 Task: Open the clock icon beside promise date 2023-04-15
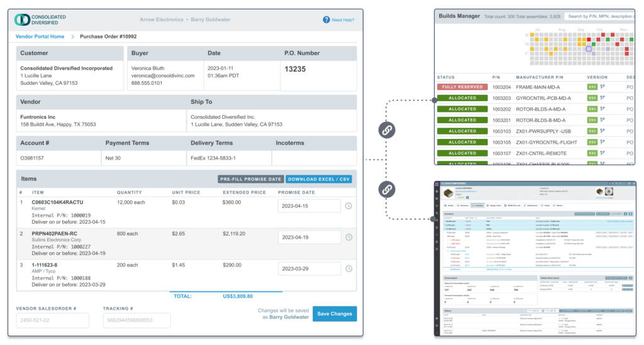click(x=348, y=206)
